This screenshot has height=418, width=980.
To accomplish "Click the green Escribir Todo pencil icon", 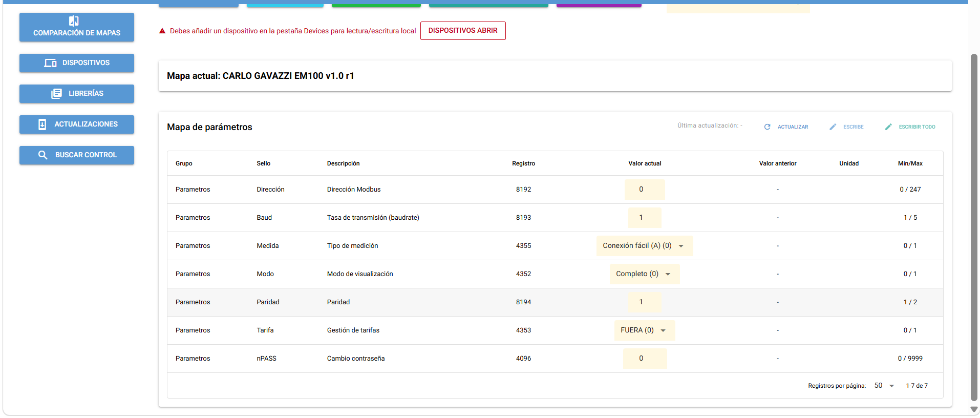I will [x=888, y=127].
